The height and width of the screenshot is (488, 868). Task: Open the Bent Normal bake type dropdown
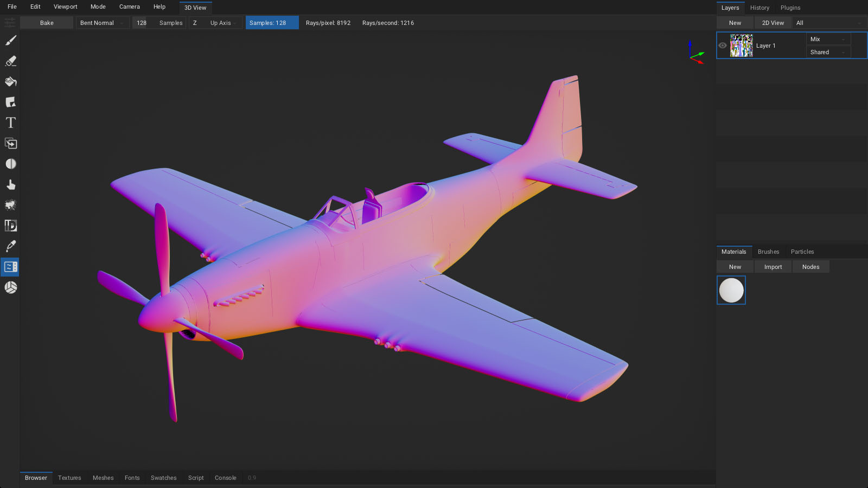(x=102, y=23)
